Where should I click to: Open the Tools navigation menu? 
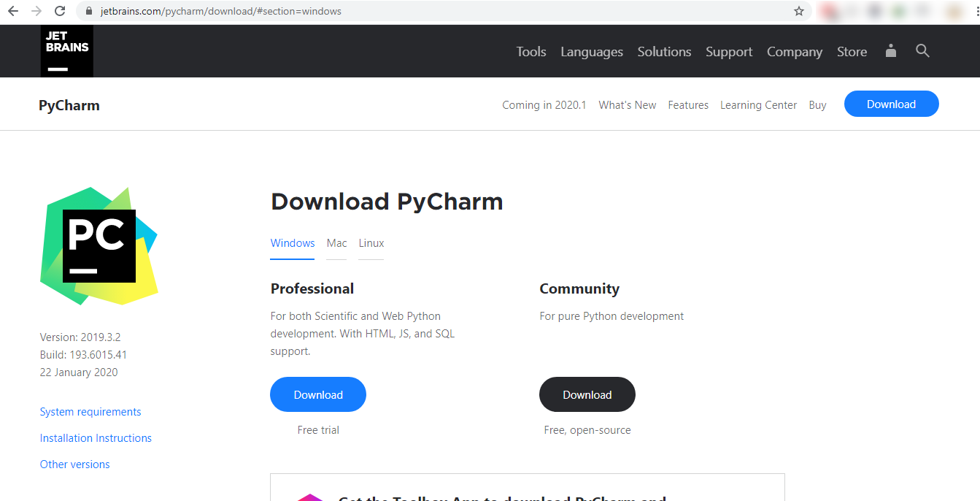pyautogui.click(x=530, y=51)
